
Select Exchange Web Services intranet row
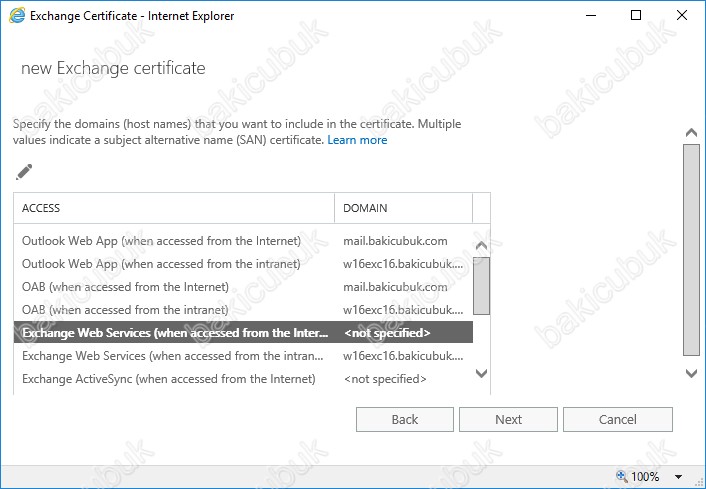coord(243,356)
